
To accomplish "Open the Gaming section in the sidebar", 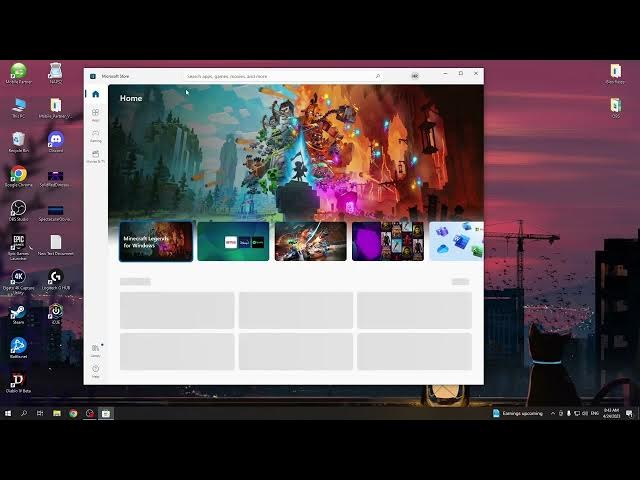I will pos(96,136).
